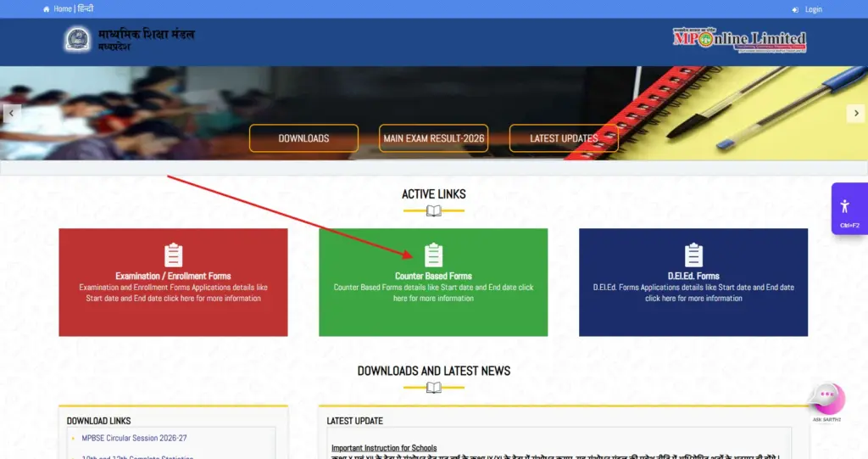Image resolution: width=868 pixels, height=459 pixels.
Task: Open the DOWNLOADS button
Action: pyautogui.click(x=303, y=138)
